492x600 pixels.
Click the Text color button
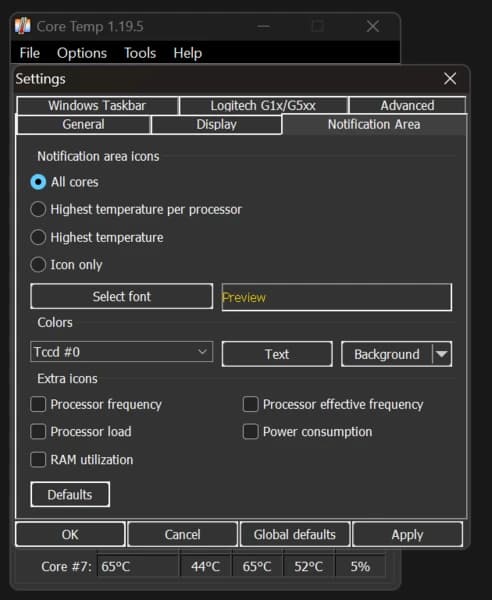click(277, 354)
